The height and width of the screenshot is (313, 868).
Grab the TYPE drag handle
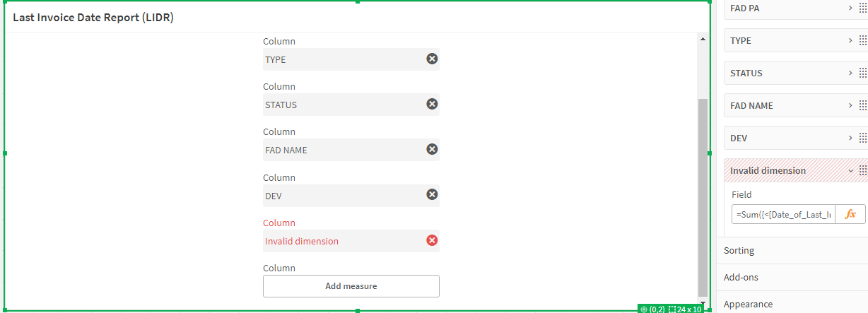862,40
